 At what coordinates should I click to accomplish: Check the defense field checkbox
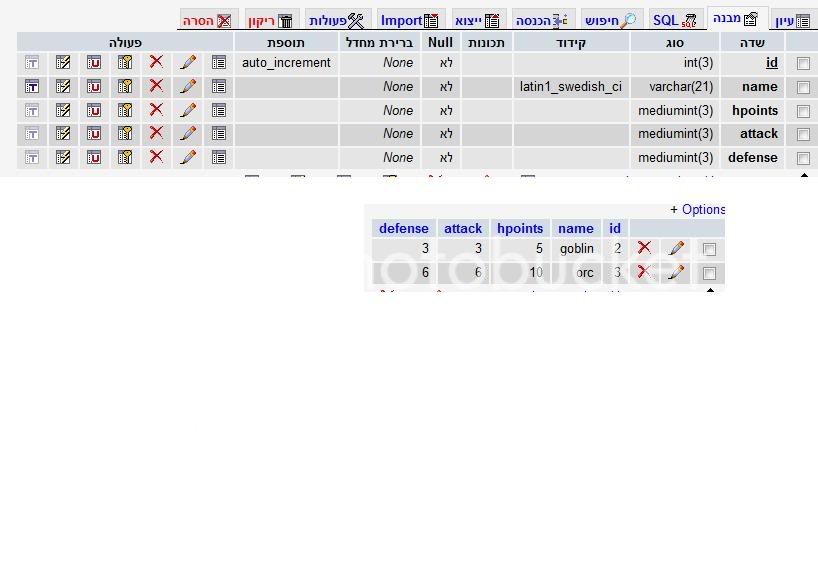click(x=803, y=158)
